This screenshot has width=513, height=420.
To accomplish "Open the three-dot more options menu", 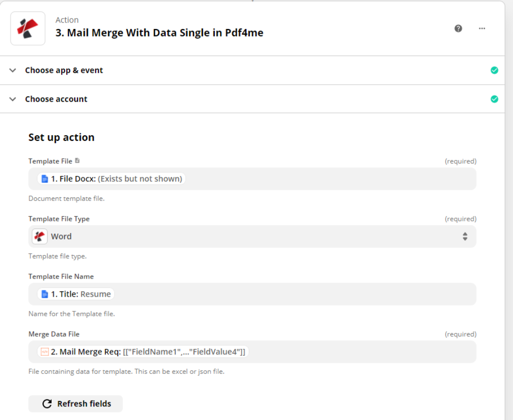I will point(482,29).
